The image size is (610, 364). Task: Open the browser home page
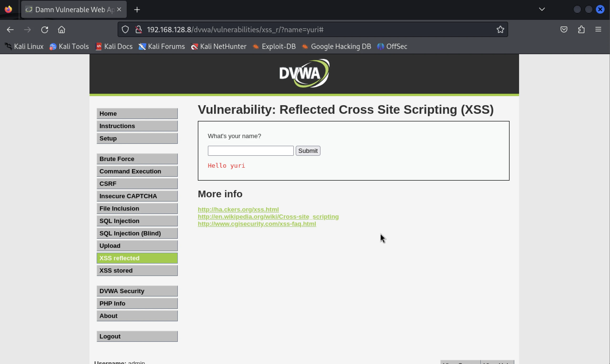(62, 30)
